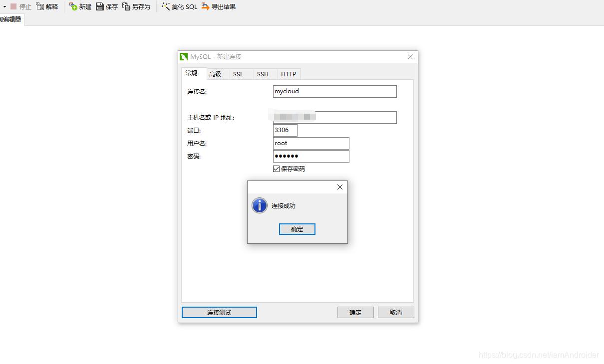Viewport: 604px width, 364px height.
Task: Click the port field showing 3306
Action: pos(285,130)
